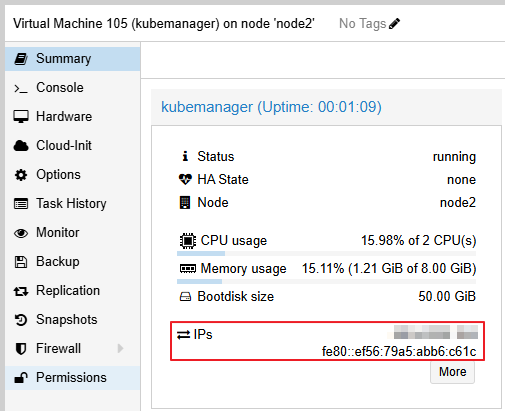The height and width of the screenshot is (411, 505).
Task: Open the Task History tab
Action: click(x=73, y=204)
